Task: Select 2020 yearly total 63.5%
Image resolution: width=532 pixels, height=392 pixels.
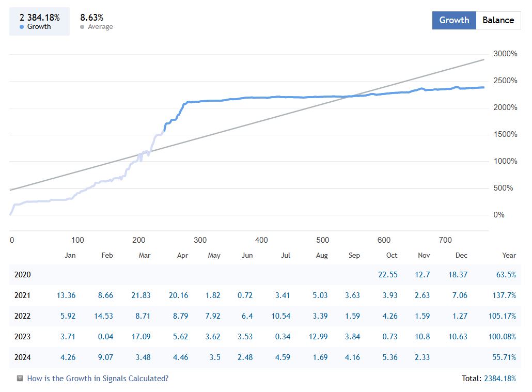Action: [506, 275]
